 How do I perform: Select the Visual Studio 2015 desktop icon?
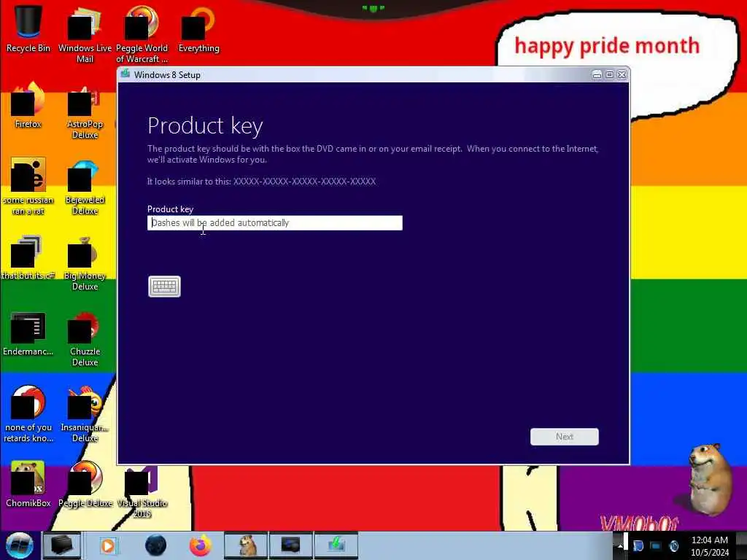click(142, 491)
